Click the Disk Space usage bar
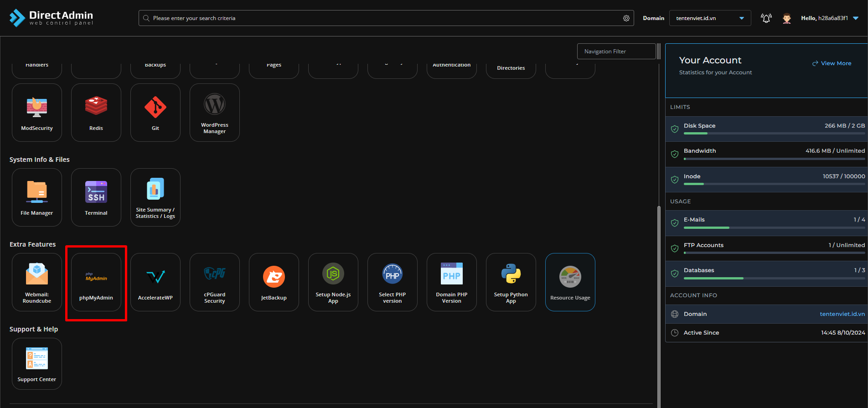Viewport: 868px width, 408px height. (x=774, y=134)
